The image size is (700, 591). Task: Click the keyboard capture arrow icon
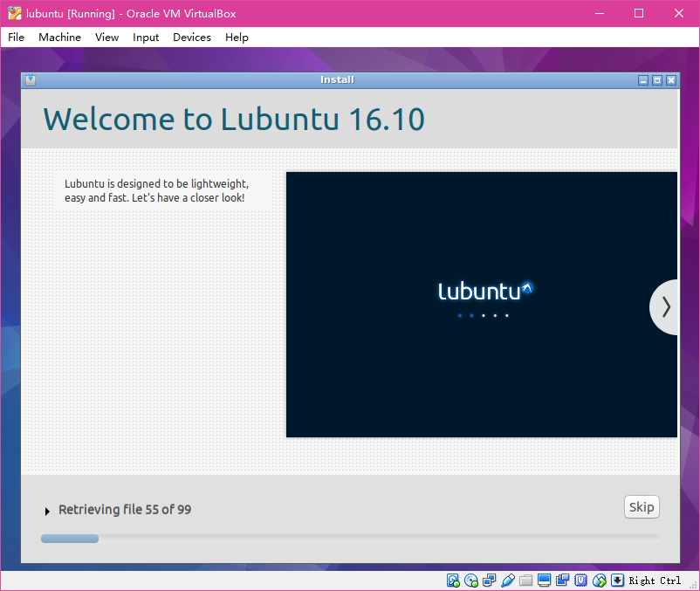617,581
